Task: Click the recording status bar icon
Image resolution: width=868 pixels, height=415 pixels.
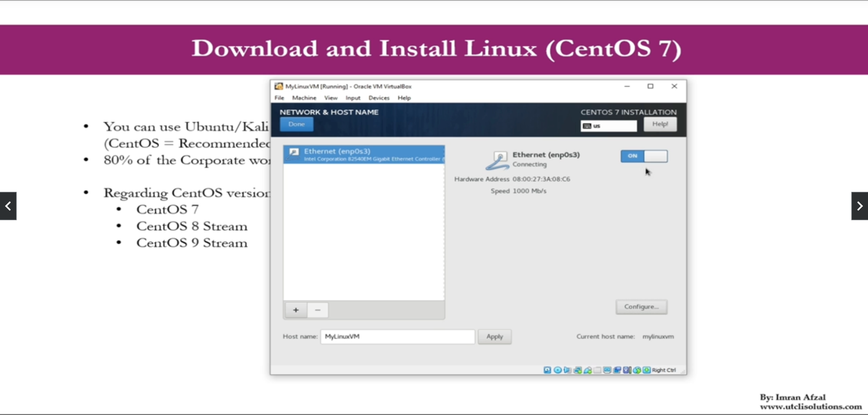Action: 617,370
